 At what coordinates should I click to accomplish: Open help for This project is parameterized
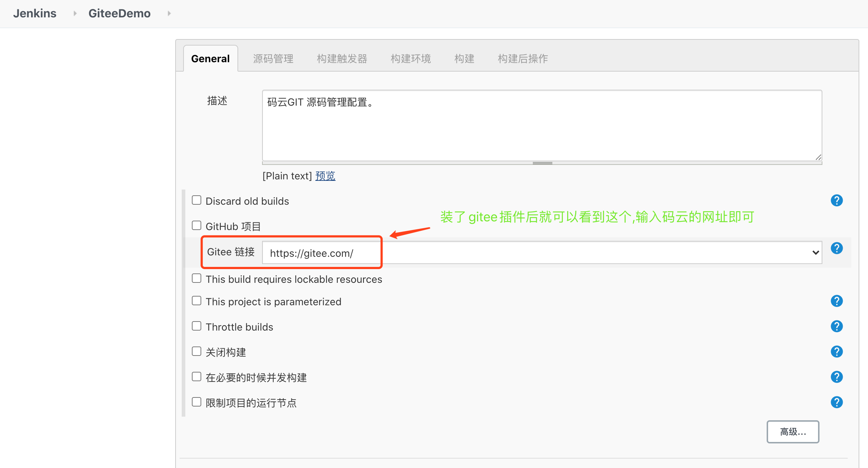pyautogui.click(x=837, y=301)
